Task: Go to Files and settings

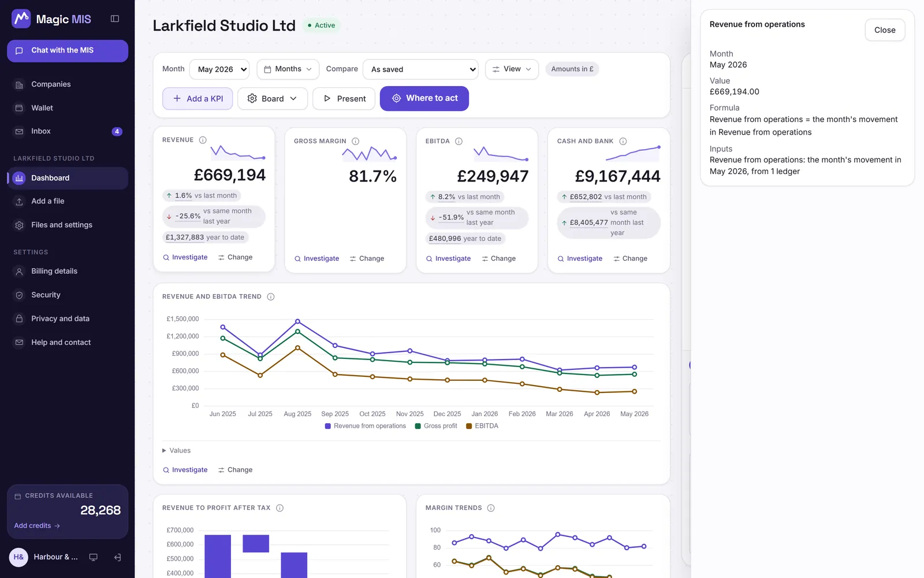Action: coord(68,225)
